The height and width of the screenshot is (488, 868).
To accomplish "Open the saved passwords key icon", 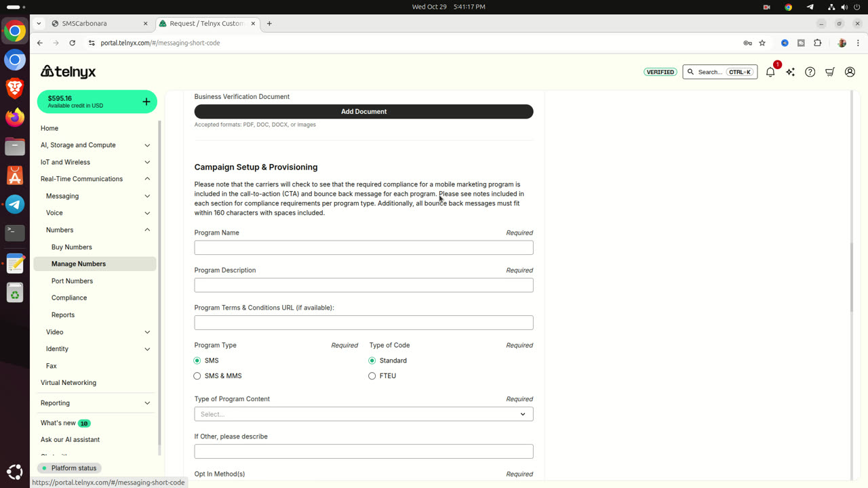I will (747, 43).
